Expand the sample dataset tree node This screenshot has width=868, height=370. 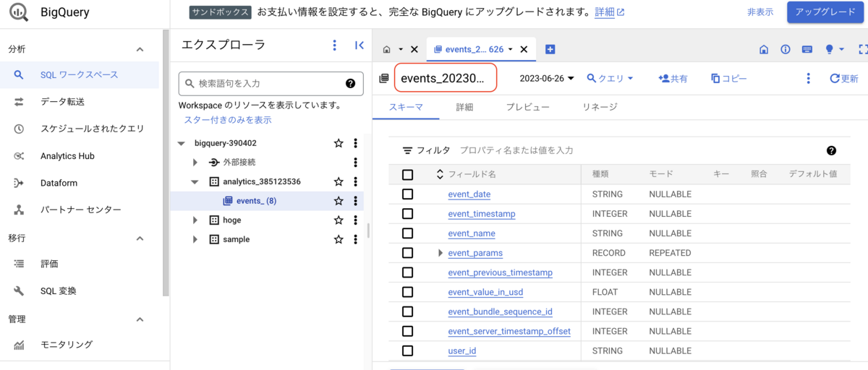point(195,239)
